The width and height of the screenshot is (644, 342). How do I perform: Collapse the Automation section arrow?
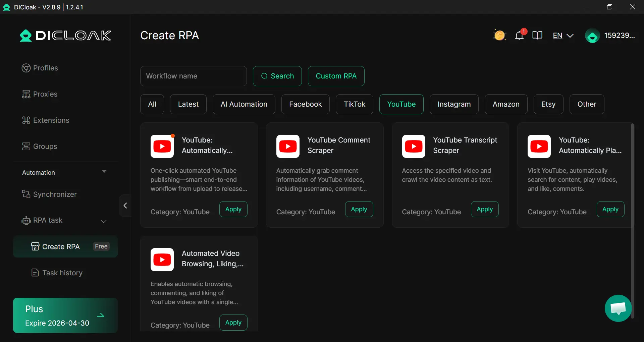point(104,172)
